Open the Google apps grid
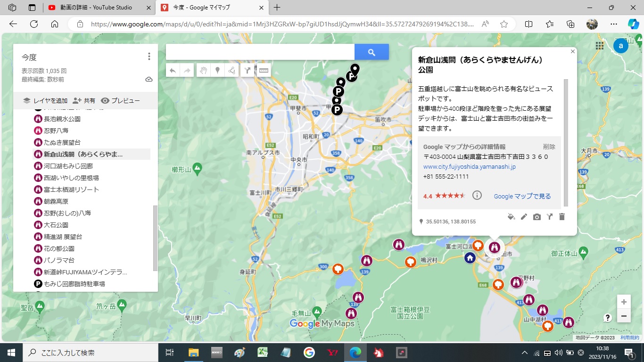Viewport: 644px width, 362px height. coord(600,46)
